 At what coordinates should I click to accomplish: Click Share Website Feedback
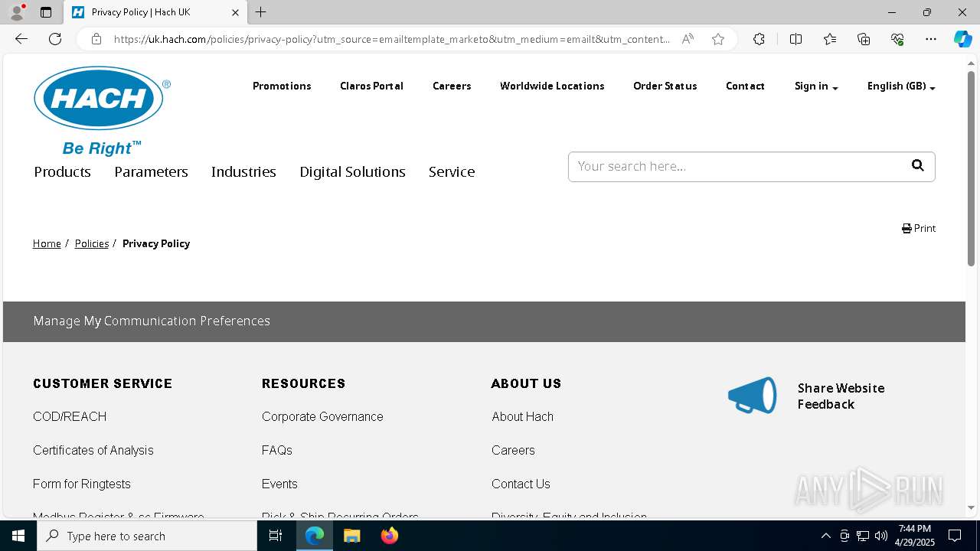841,396
